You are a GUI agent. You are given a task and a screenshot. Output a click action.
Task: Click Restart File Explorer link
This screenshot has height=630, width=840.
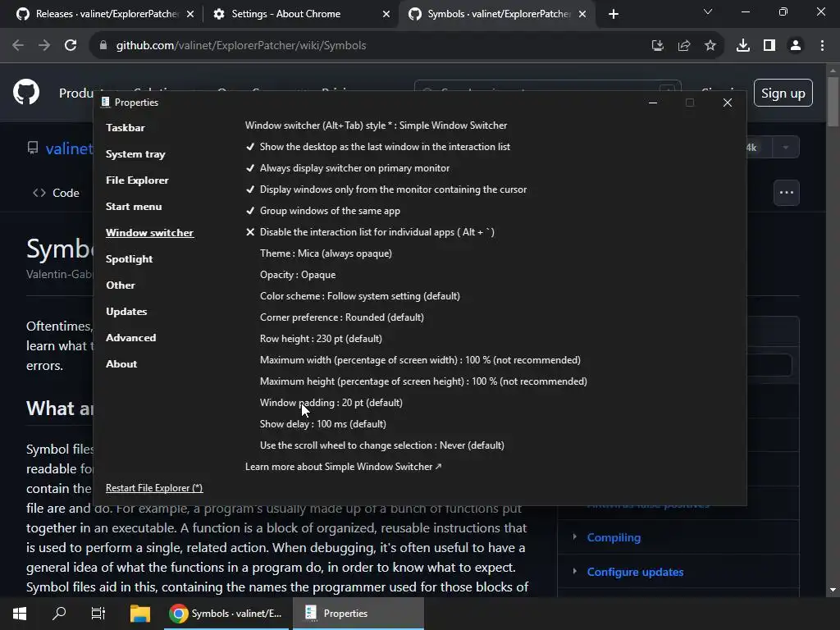[x=154, y=488]
